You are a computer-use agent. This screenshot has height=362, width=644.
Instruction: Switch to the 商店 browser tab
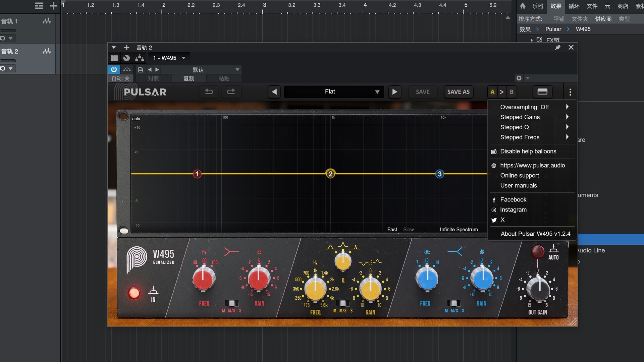pyautogui.click(x=623, y=6)
